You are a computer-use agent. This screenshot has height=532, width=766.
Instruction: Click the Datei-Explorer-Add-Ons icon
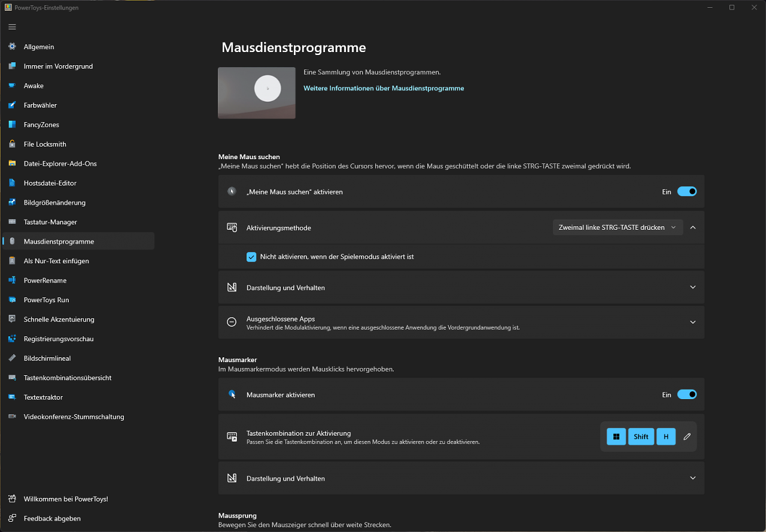click(x=12, y=163)
